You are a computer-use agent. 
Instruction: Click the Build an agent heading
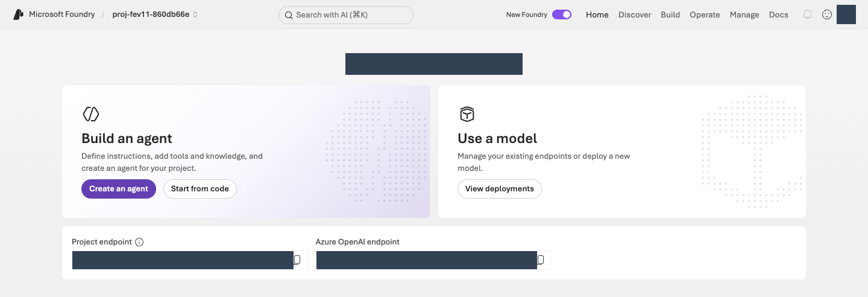point(127,138)
